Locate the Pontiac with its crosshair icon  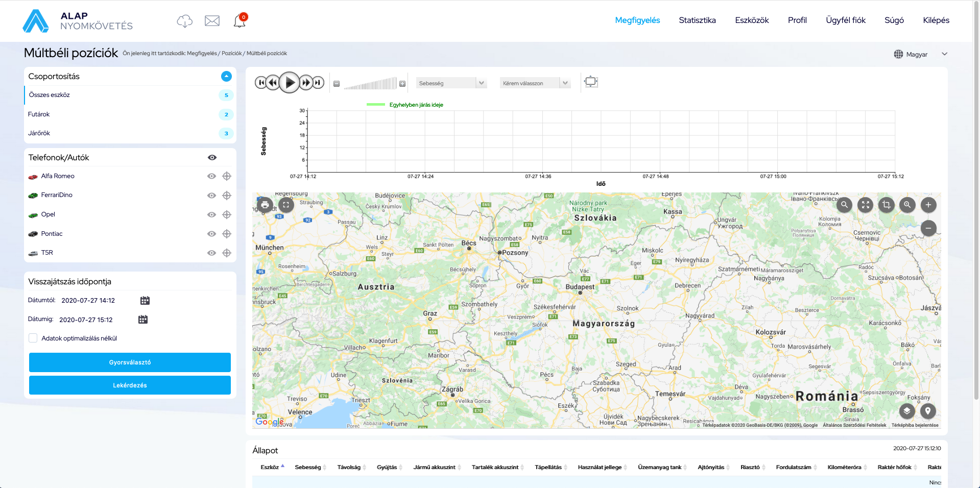[x=227, y=234]
